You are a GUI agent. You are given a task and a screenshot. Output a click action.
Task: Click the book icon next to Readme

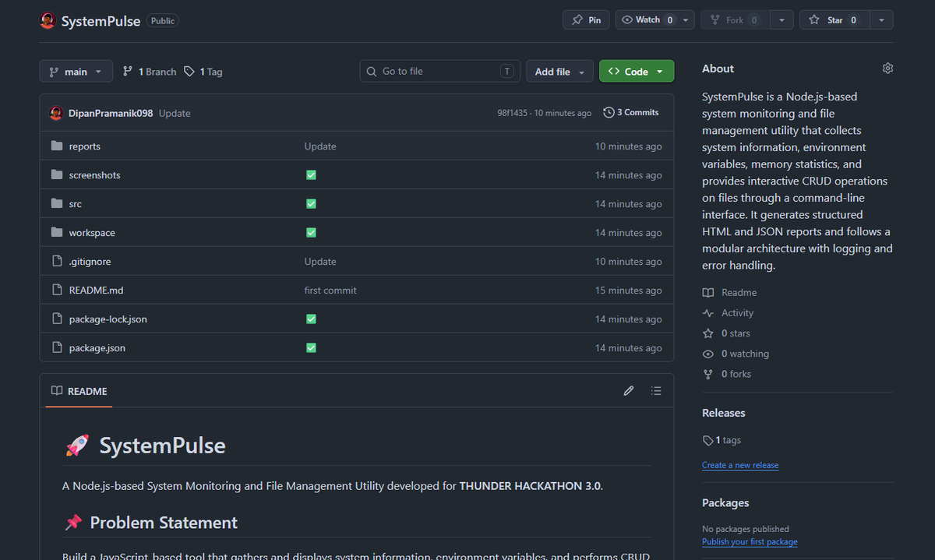pos(707,293)
